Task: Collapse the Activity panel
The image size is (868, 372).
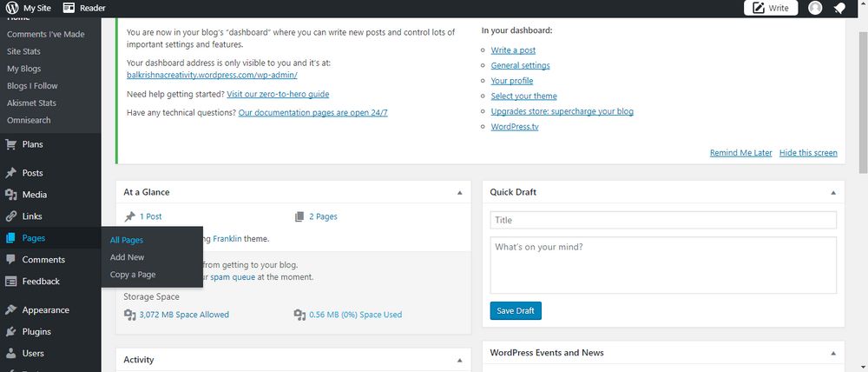Action: pyautogui.click(x=459, y=360)
